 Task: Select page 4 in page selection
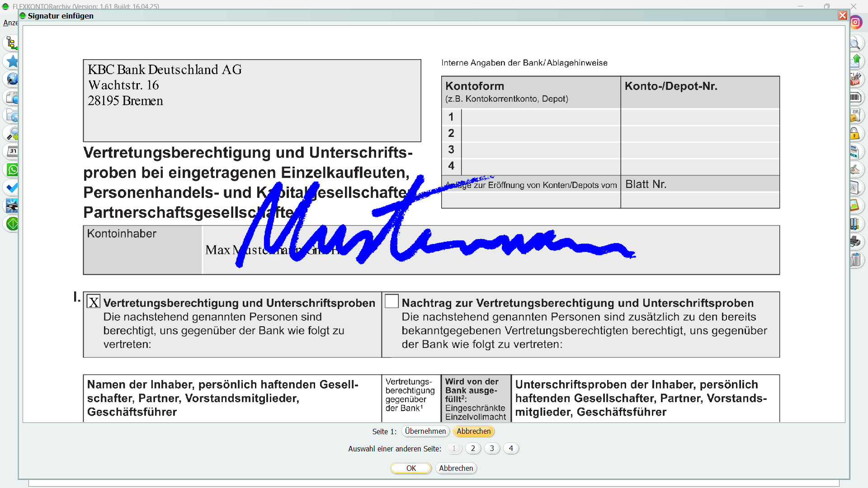coord(511,448)
